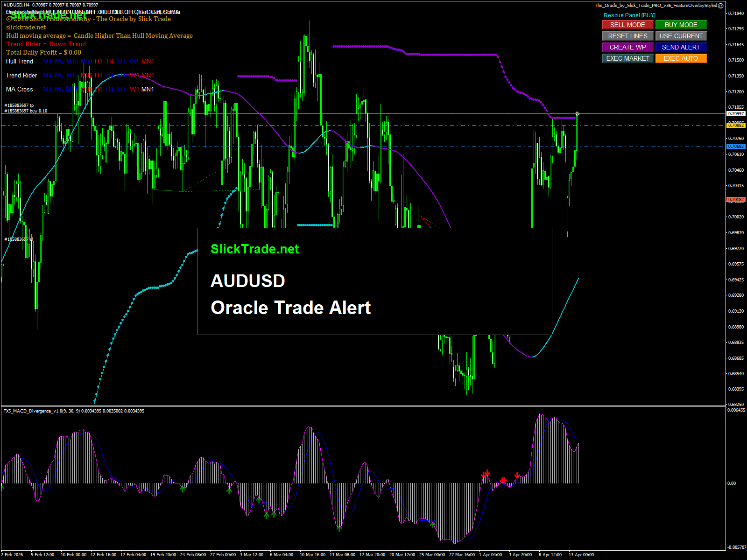Select white MN1 in the MA Cross row
Screen dimensions: 747x560
click(x=148, y=89)
